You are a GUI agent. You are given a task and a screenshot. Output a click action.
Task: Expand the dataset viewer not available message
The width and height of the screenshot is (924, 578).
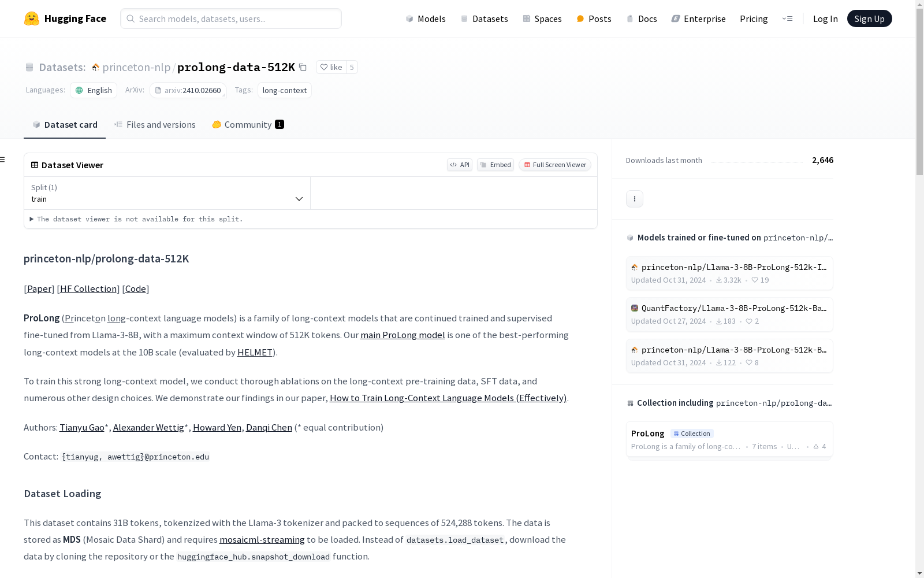pyautogui.click(x=136, y=219)
